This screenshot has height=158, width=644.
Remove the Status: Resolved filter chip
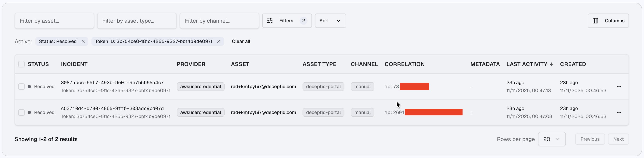tap(83, 41)
